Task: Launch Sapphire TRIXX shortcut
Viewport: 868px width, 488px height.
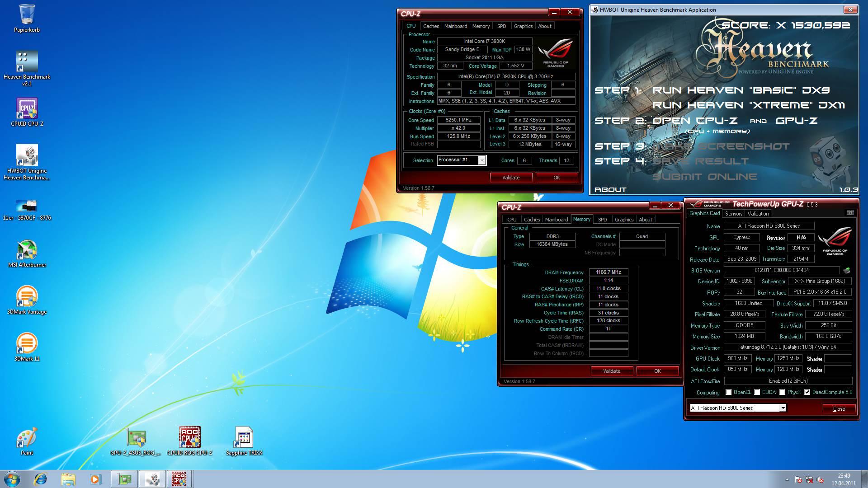Action: tap(244, 441)
